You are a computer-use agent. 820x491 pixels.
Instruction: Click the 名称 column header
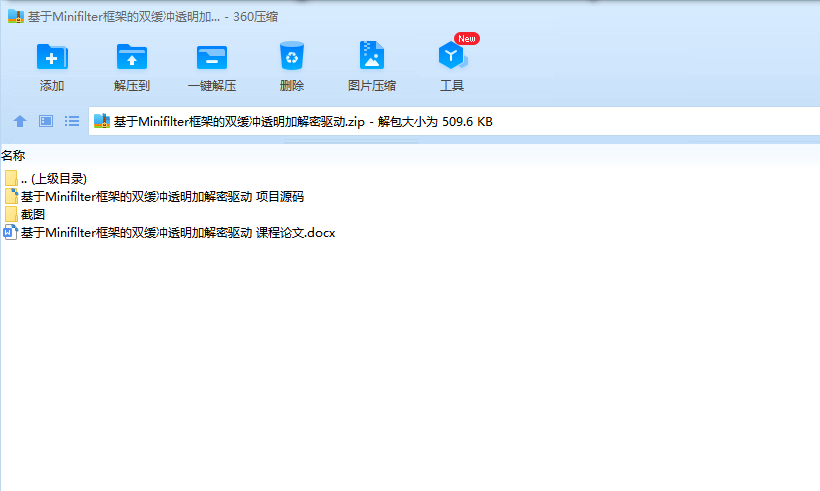coord(13,155)
